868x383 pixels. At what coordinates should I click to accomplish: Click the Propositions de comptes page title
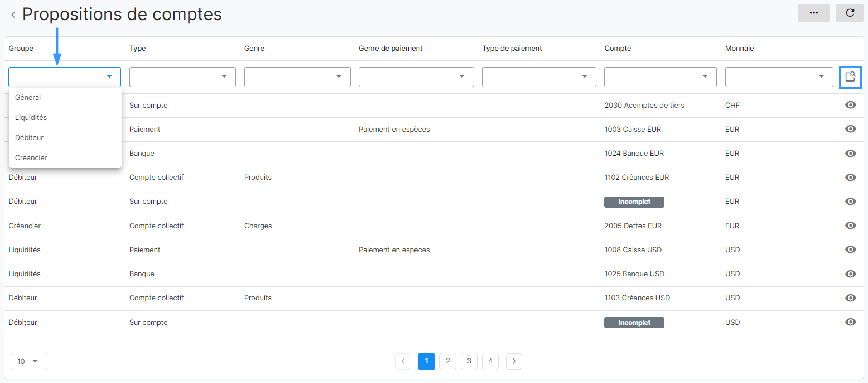[x=122, y=14]
